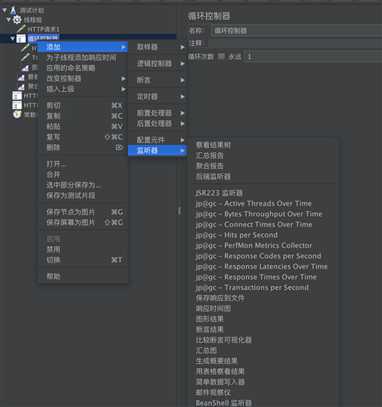382x407 pixels.
Task: Open the 断言 submenu
Action: (x=157, y=80)
